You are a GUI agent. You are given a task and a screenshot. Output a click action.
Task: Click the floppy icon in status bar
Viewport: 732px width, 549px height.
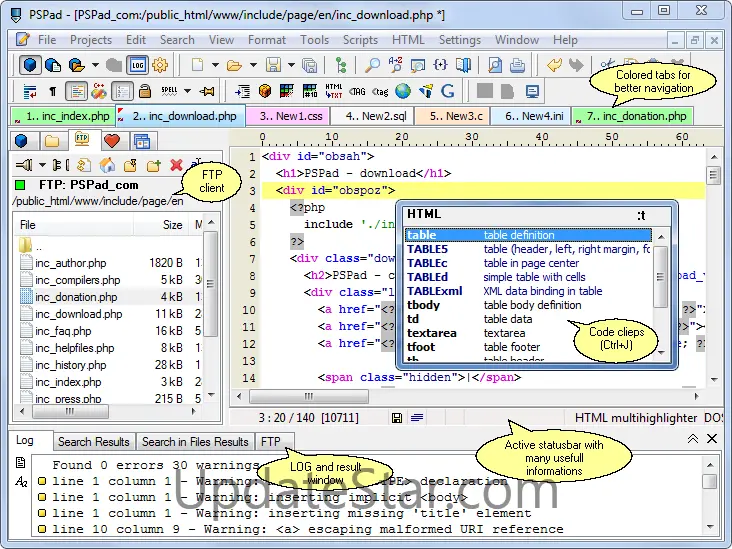[397, 418]
